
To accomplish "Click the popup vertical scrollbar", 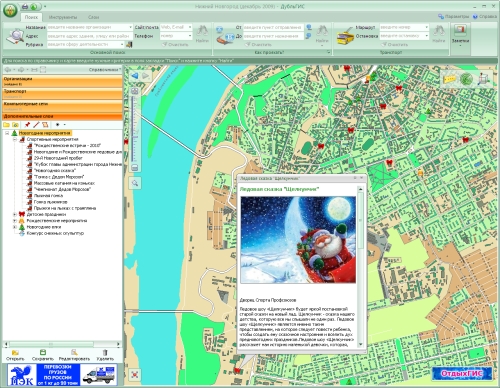I will pyautogui.click(x=360, y=267).
